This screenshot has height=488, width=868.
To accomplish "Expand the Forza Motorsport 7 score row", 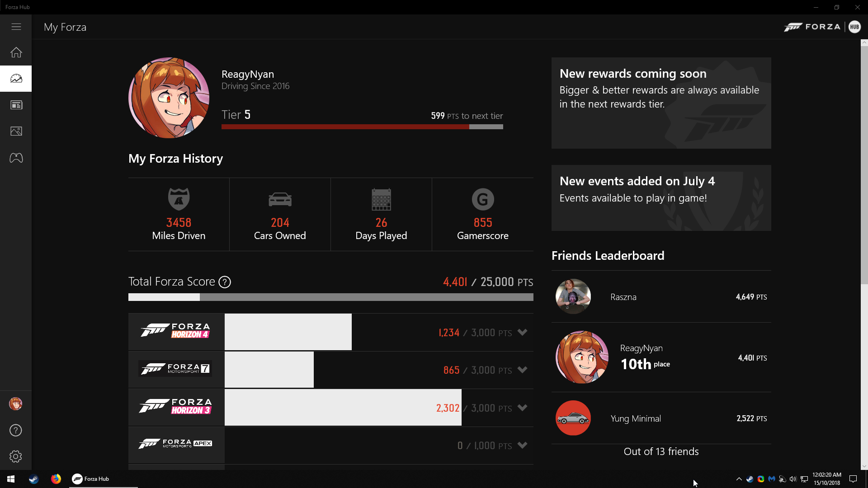I will [x=522, y=370].
